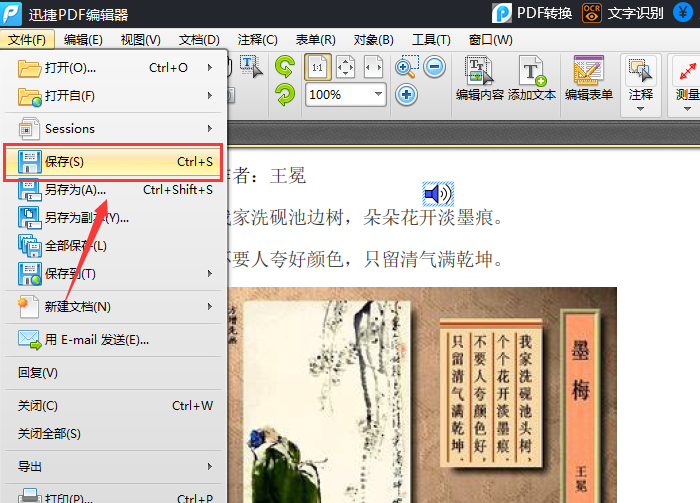This screenshot has height=503, width=700.
Task: Expand the Save To submenu arrow
Action: 209,273
